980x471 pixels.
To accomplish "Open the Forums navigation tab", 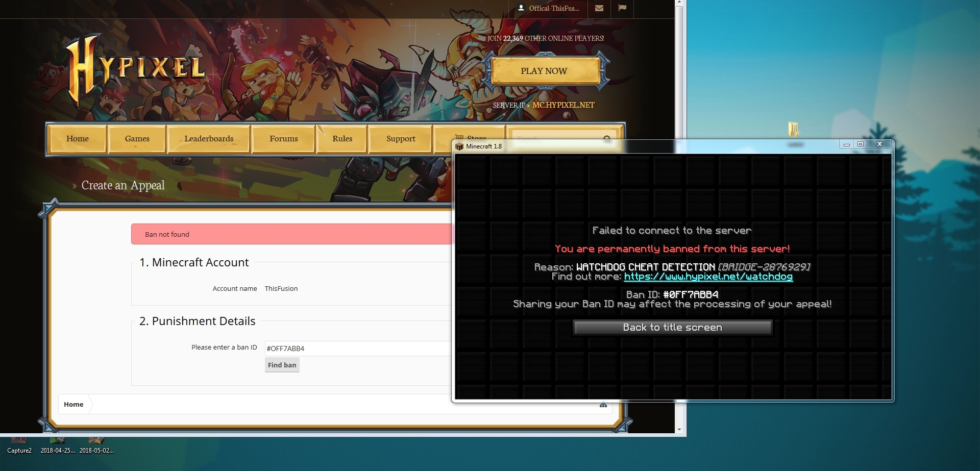I will point(284,139).
